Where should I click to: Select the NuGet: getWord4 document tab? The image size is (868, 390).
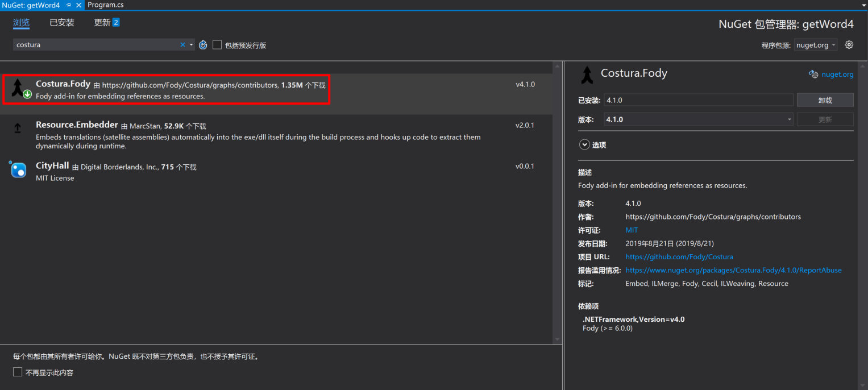pos(31,5)
